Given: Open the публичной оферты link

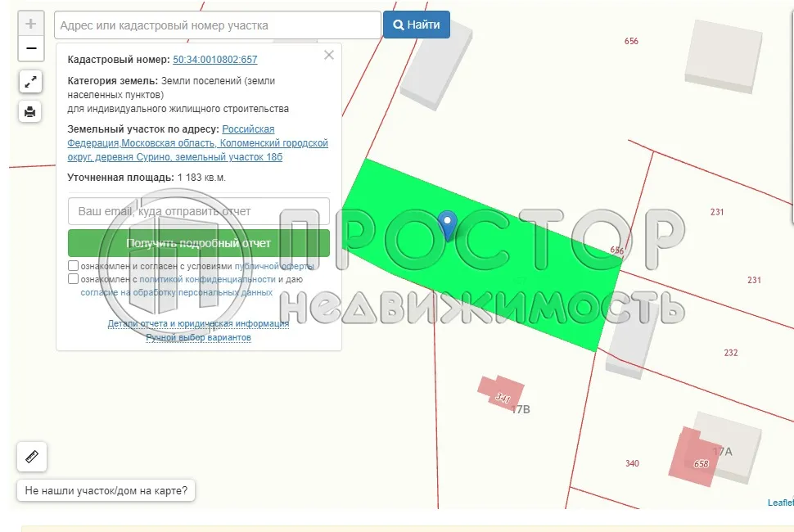Looking at the screenshot, I should click(274, 267).
